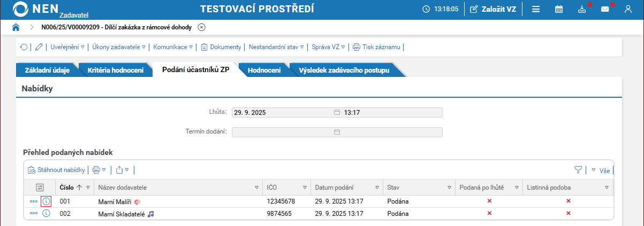Click IČO value 9874565
Viewport: 644px width, 226px height.
(x=279, y=214)
